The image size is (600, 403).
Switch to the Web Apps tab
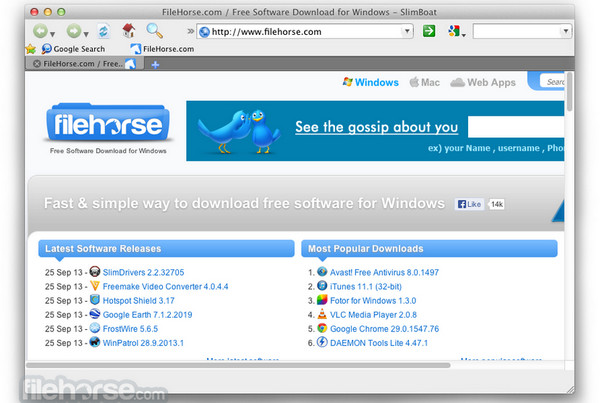point(483,82)
